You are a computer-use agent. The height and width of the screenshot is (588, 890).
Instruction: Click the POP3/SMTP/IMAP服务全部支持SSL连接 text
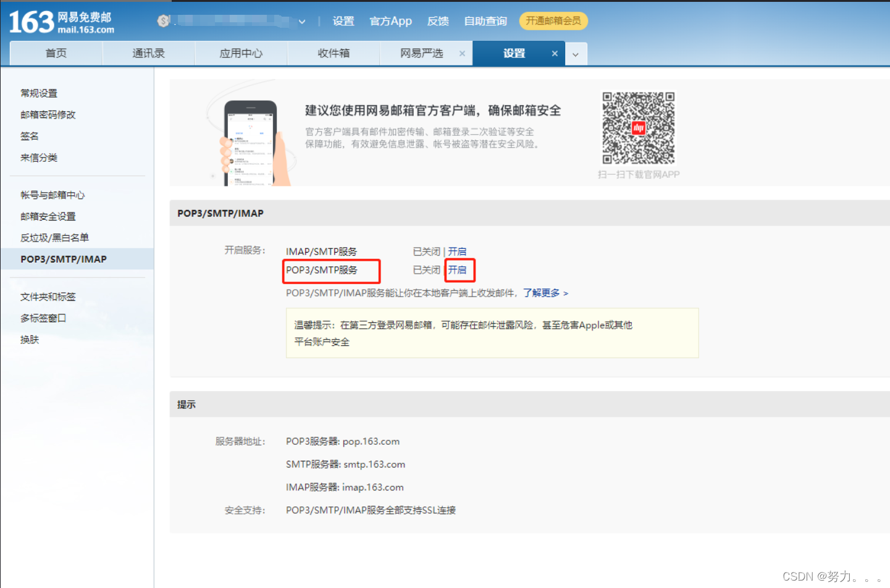[x=371, y=510]
